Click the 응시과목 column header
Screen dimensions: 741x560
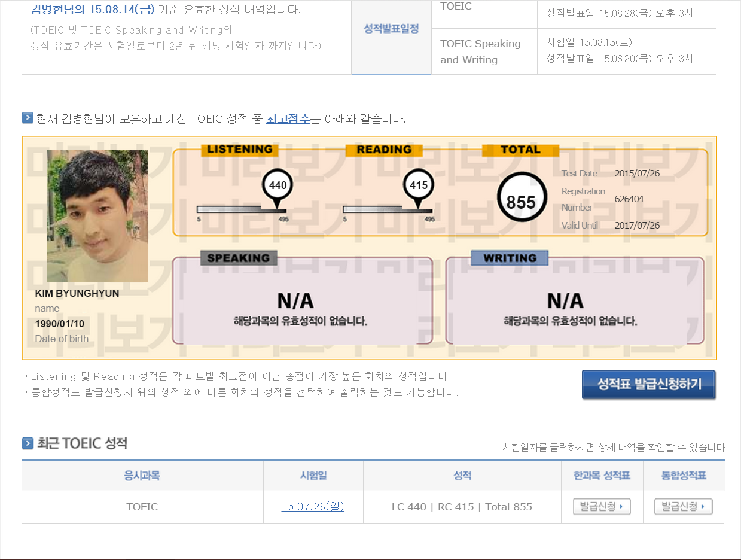(142, 476)
